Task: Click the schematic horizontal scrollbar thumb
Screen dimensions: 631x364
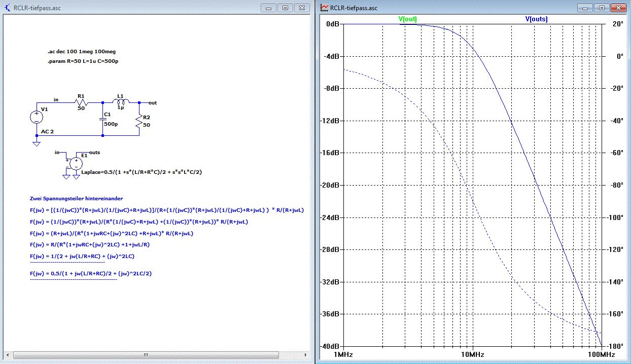Action: click(146, 355)
